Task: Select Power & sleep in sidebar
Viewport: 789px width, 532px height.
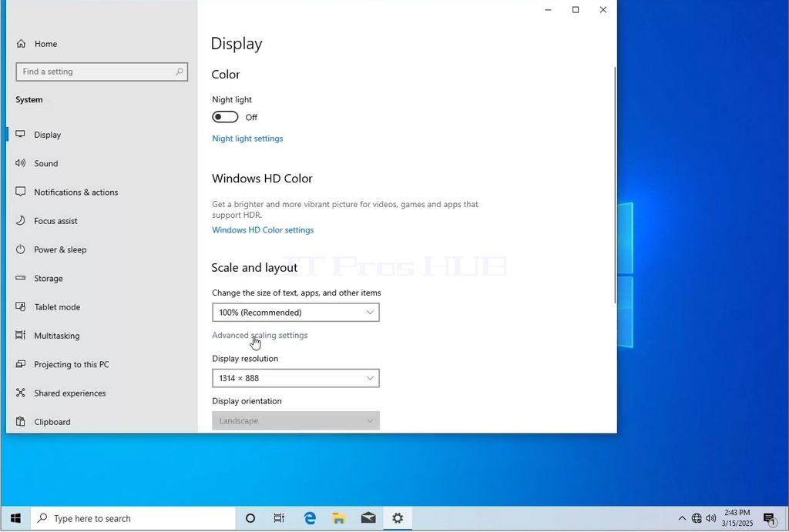Action: click(x=60, y=249)
